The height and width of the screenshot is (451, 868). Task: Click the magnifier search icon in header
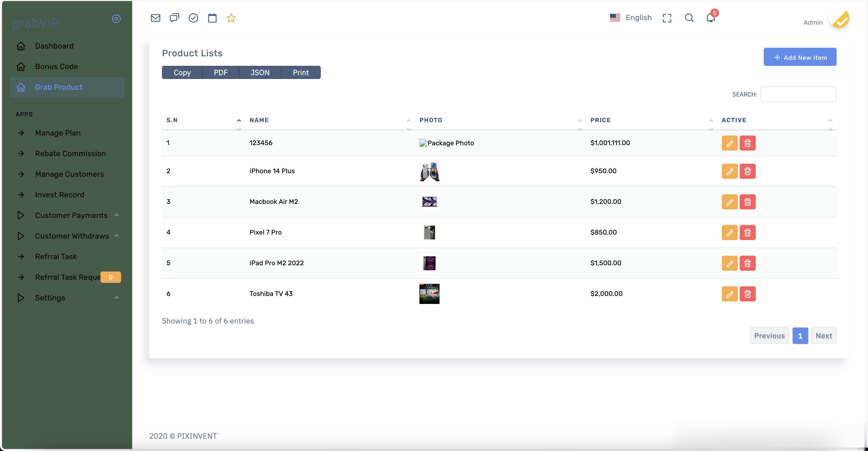689,18
